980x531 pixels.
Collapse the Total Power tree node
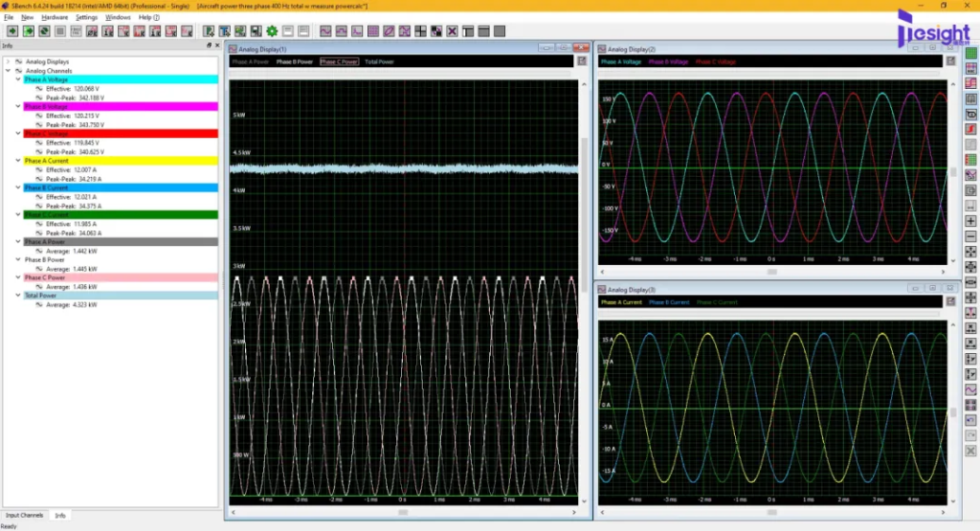[x=18, y=296]
